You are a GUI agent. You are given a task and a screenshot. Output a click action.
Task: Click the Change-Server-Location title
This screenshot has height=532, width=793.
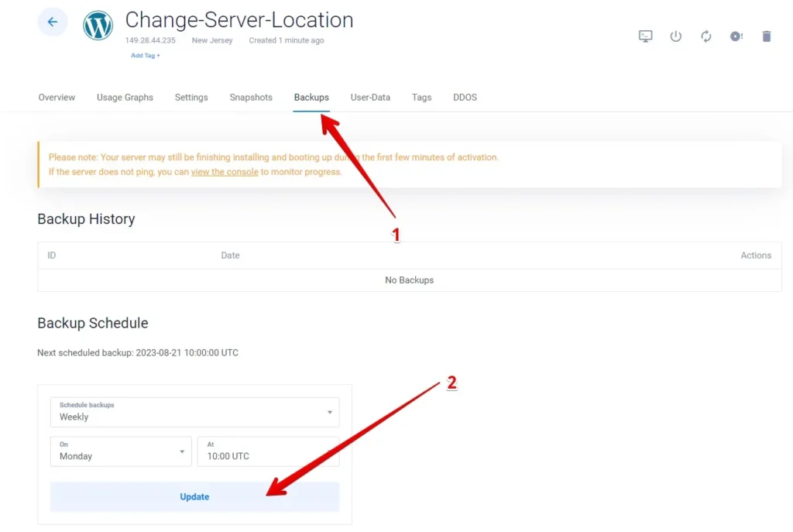click(x=239, y=20)
